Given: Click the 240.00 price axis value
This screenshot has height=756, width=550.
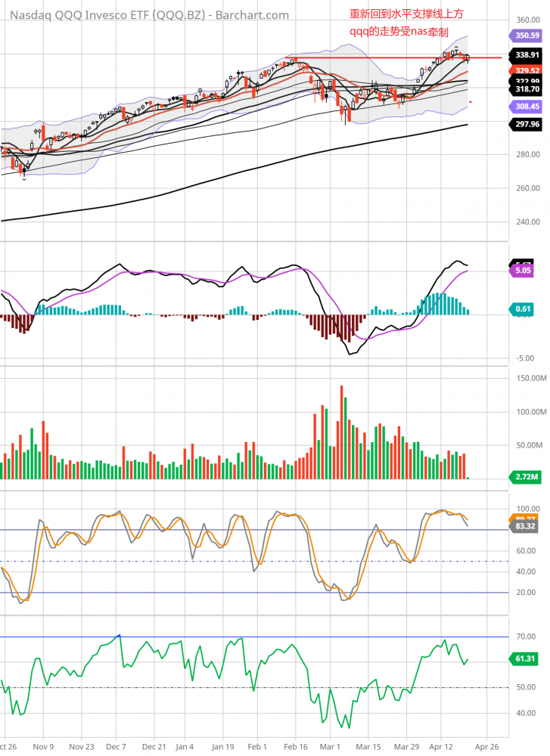Looking at the screenshot, I should click(528, 222).
